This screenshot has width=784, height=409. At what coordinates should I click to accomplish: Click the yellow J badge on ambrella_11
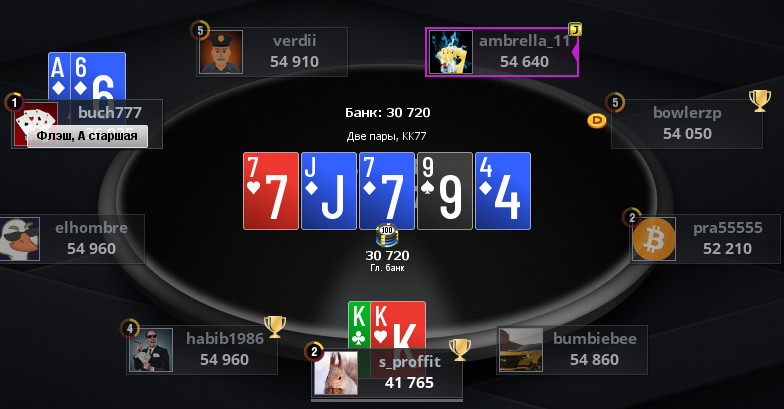click(x=575, y=30)
